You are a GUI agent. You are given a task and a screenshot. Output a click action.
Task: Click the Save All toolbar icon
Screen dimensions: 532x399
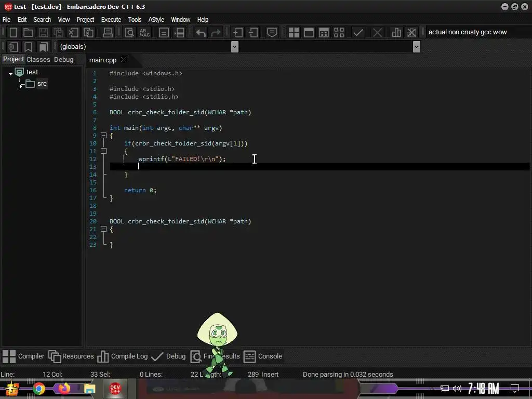(58, 33)
